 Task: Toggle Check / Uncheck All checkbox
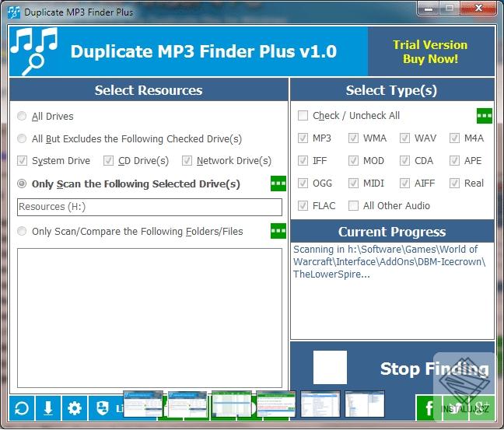click(x=303, y=115)
